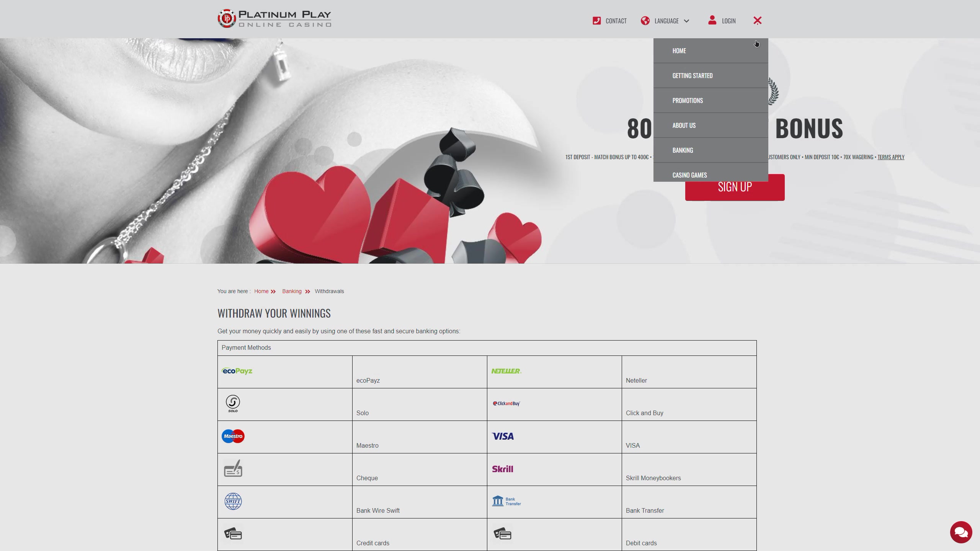Close the navigation menu with red X
The image size is (980, 551).
757,21
